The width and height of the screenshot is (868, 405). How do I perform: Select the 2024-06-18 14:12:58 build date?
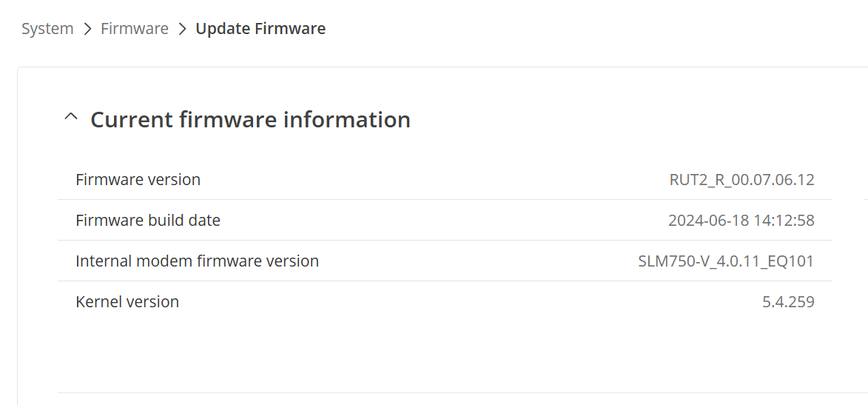point(741,221)
